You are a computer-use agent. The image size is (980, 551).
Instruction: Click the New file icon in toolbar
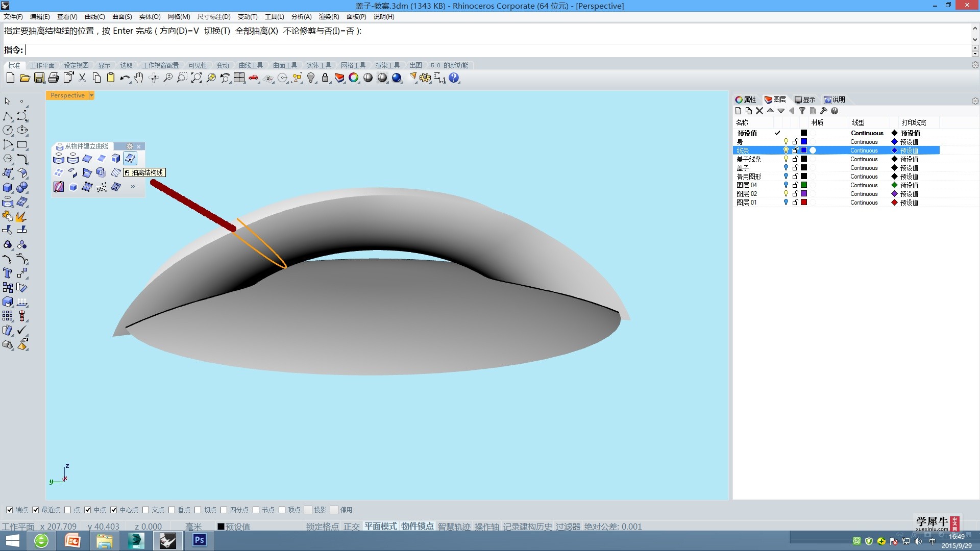[10, 78]
